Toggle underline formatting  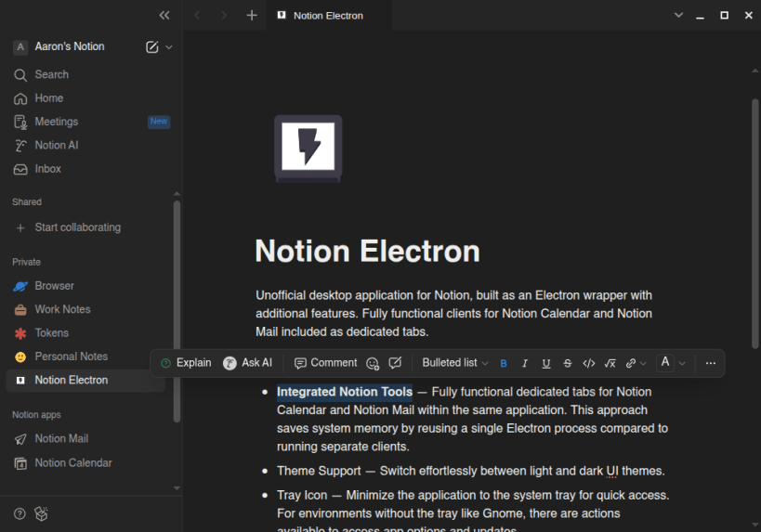pos(546,363)
